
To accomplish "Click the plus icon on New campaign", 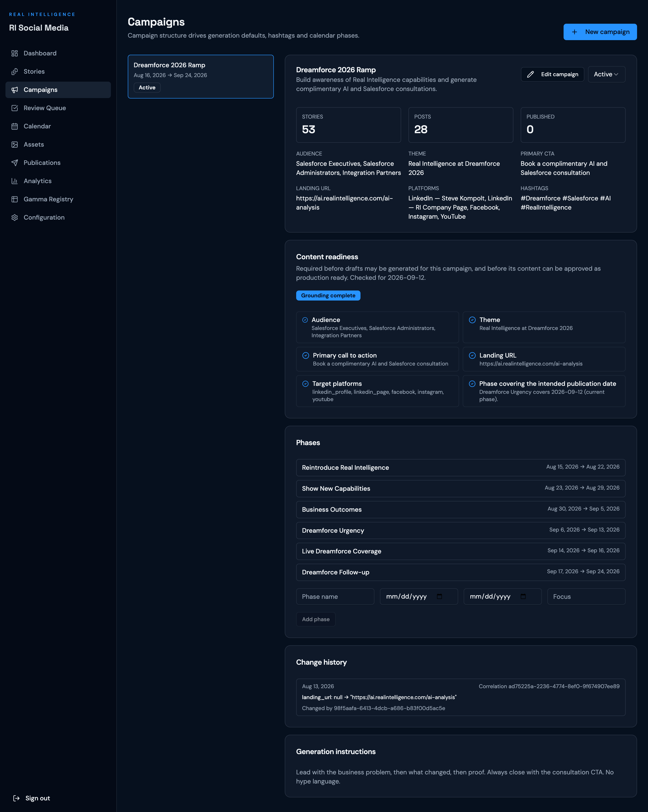I will tap(575, 32).
